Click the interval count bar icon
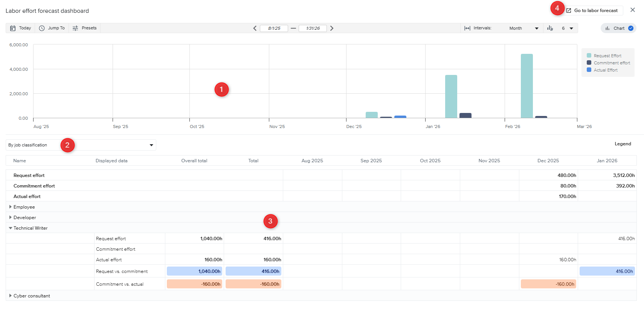644x317 pixels. coord(550,28)
